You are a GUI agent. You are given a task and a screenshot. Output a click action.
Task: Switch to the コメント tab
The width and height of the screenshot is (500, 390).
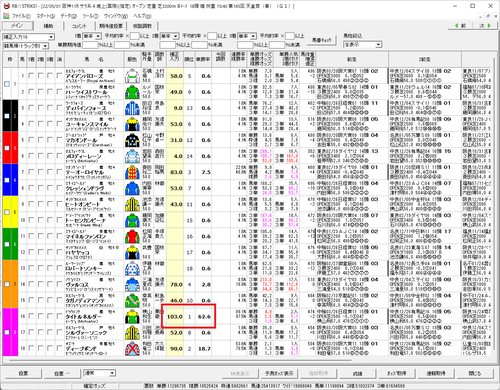click(x=79, y=26)
